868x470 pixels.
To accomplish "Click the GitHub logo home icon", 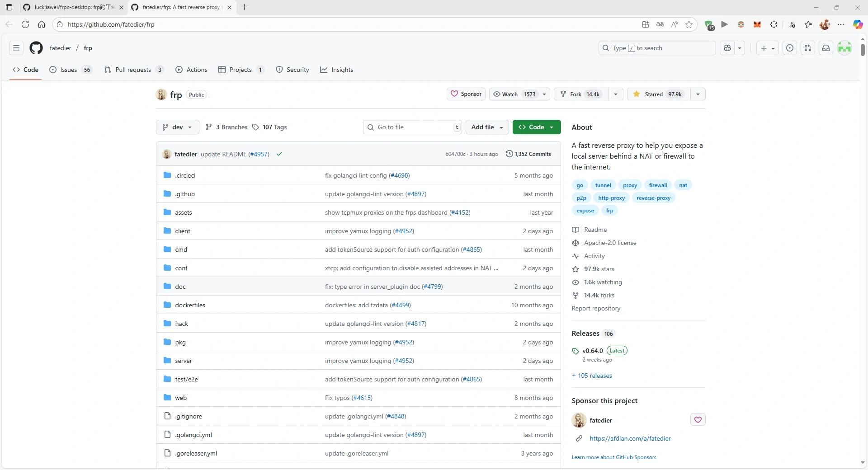I will 36,48.
